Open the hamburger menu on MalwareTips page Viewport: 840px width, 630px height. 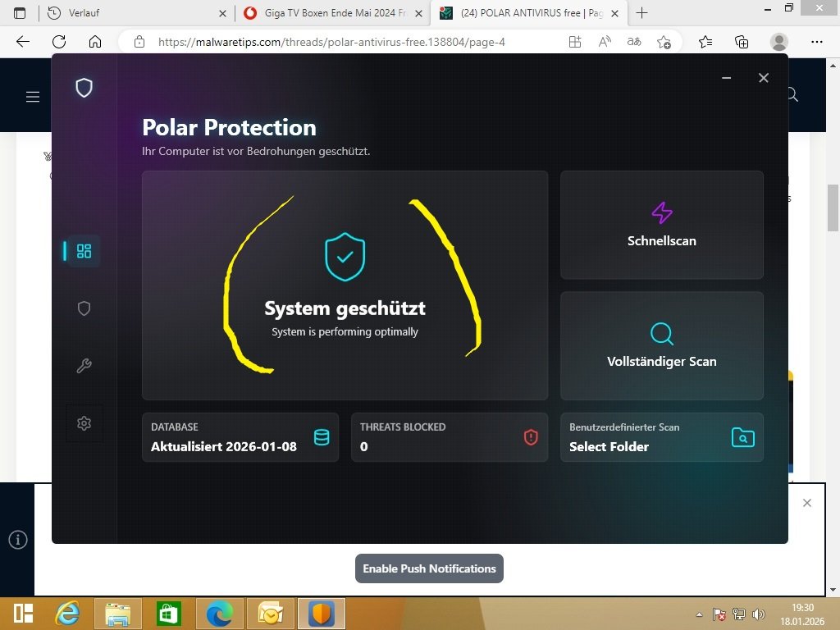[33, 97]
